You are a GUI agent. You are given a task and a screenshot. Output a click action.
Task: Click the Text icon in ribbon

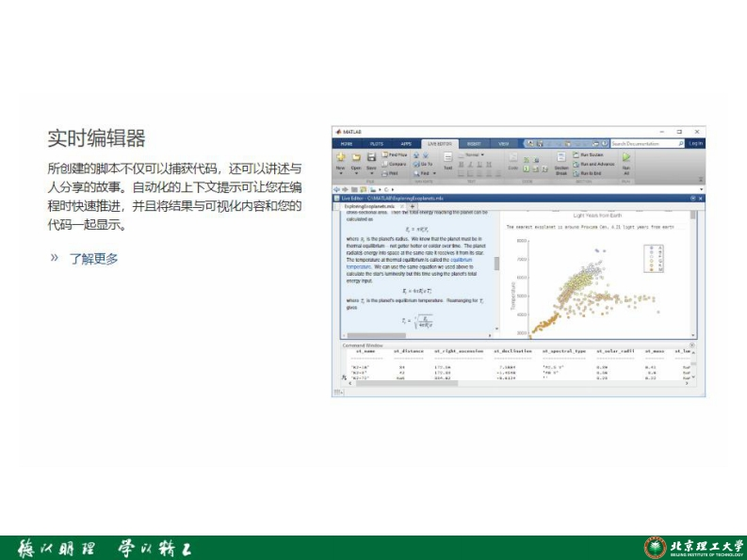pyautogui.click(x=447, y=158)
